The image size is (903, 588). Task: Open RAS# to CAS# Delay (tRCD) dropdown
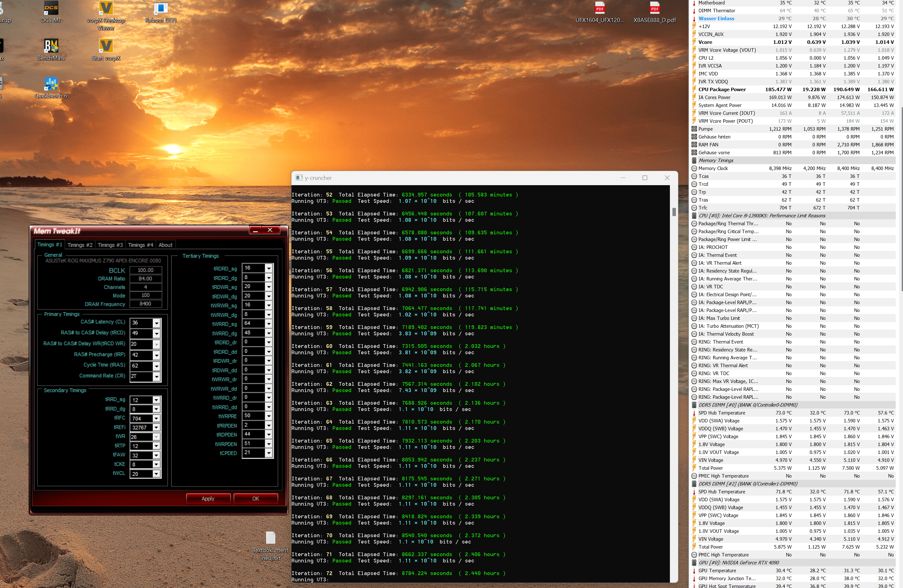(156, 333)
